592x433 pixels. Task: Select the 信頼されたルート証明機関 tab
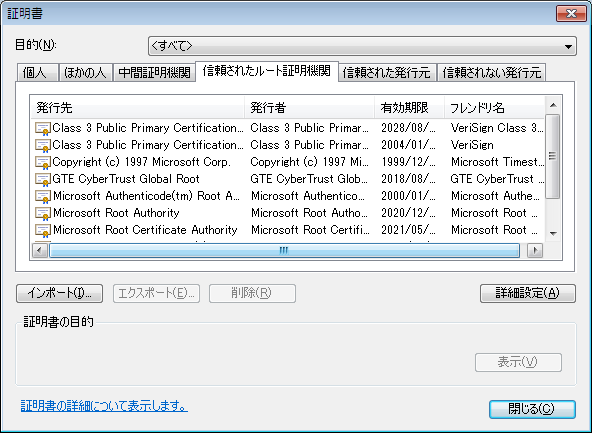point(267,71)
